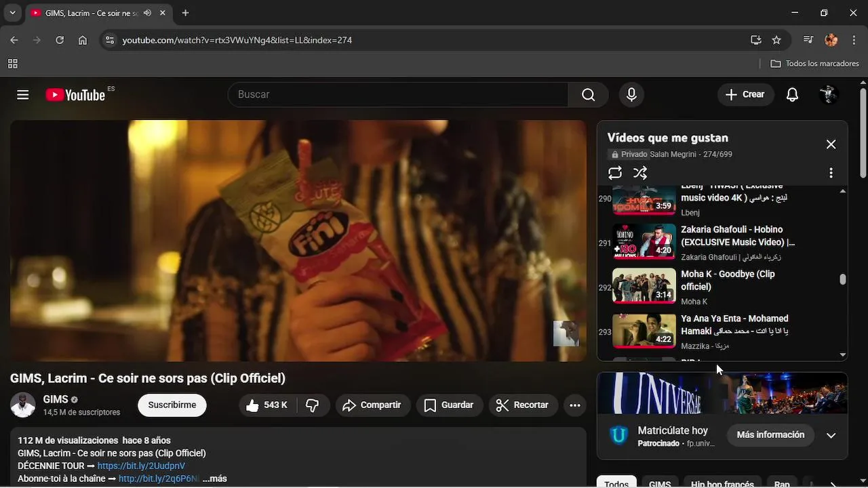This screenshot has height=488, width=868.
Task: Close the Vídeos que me gustan panel
Action: pyautogui.click(x=831, y=144)
